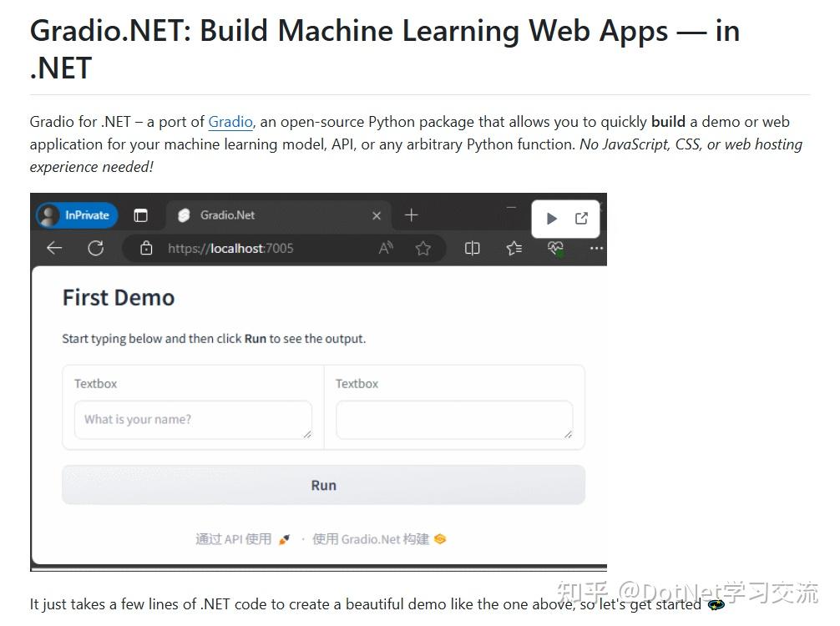This screenshot has width=840, height=626.
Task: Open the Favorites hub star-list icon
Action: coord(514,248)
